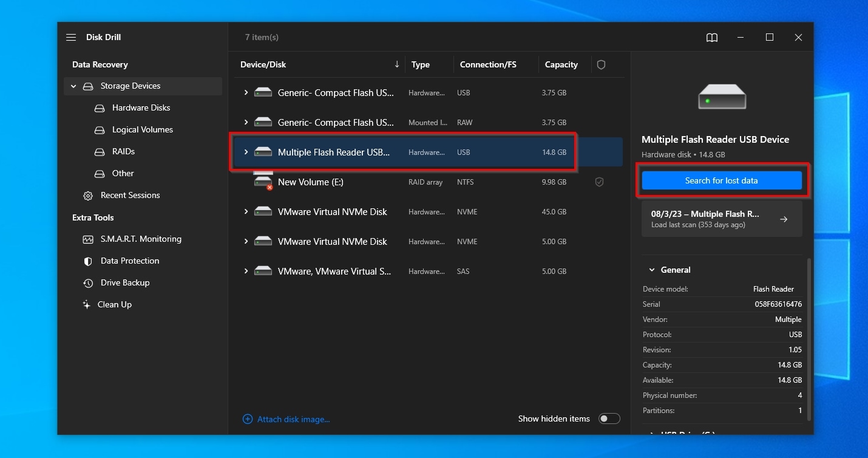Collapse the General section in details panel
This screenshot has height=458, width=868.
(652, 270)
